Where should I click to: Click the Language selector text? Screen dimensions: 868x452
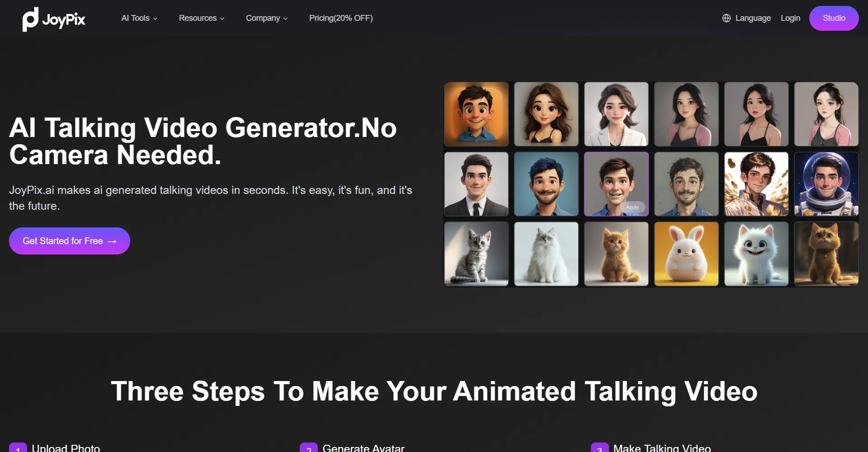(x=753, y=18)
